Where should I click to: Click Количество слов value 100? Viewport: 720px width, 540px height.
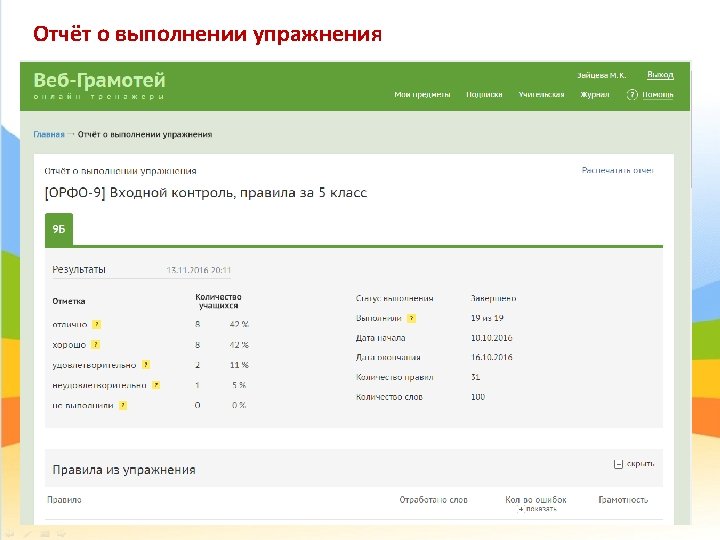click(x=478, y=397)
